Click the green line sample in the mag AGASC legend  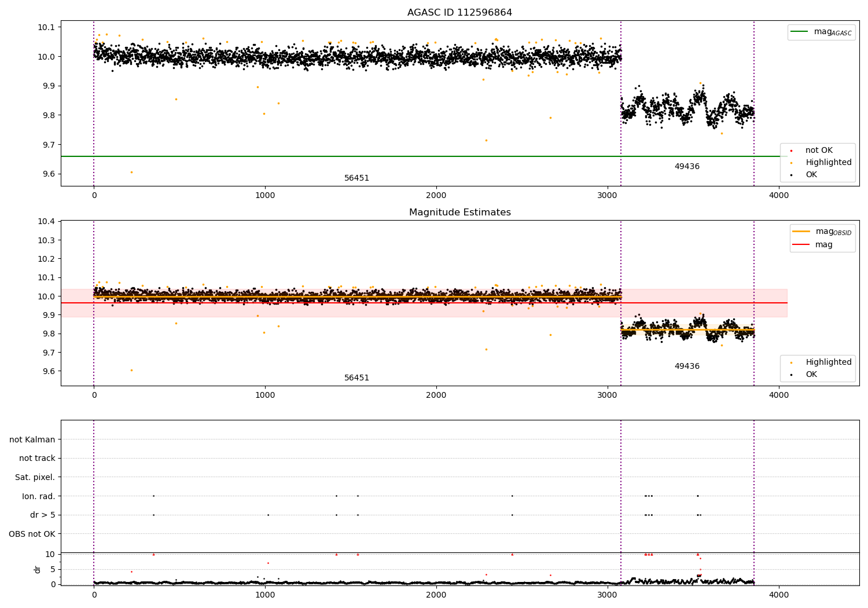tap(800, 32)
